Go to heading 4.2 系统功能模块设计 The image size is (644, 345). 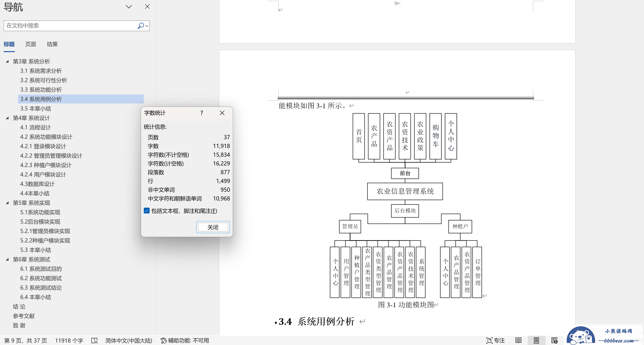click(46, 137)
